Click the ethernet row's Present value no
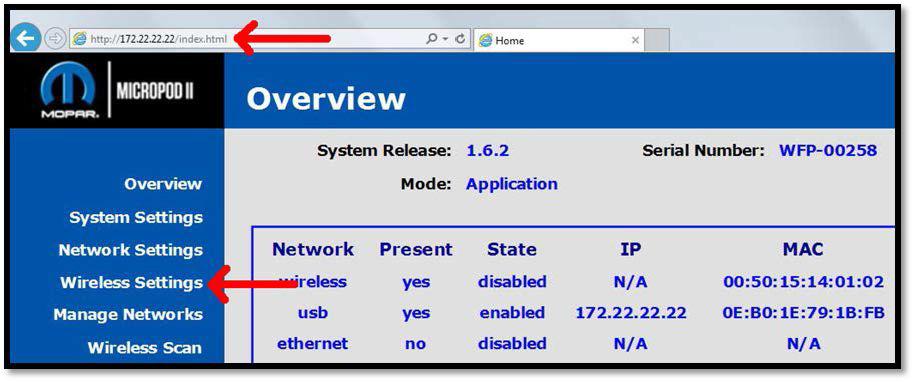This screenshot has width=914, height=382. click(x=416, y=344)
